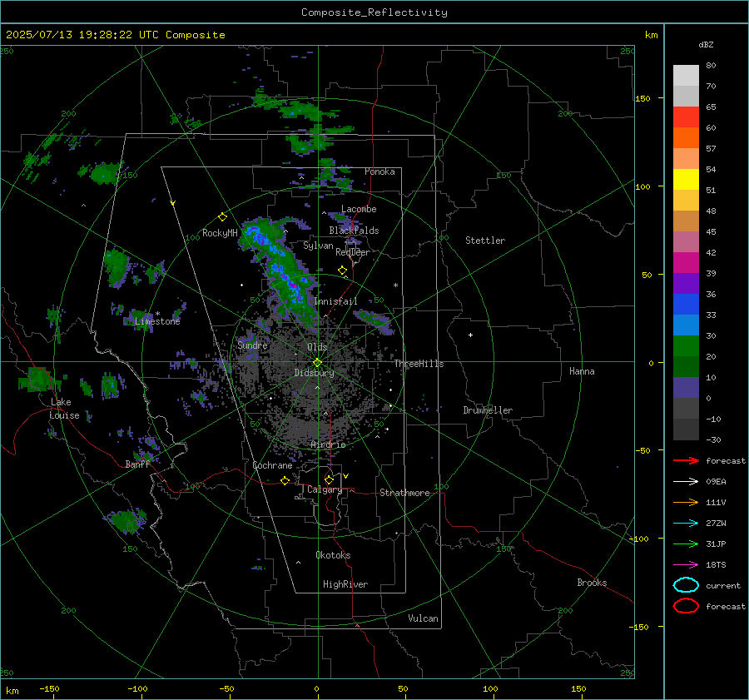
Task: Click the yellow radar-center diamond above Didsbury
Action: tap(317, 362)
